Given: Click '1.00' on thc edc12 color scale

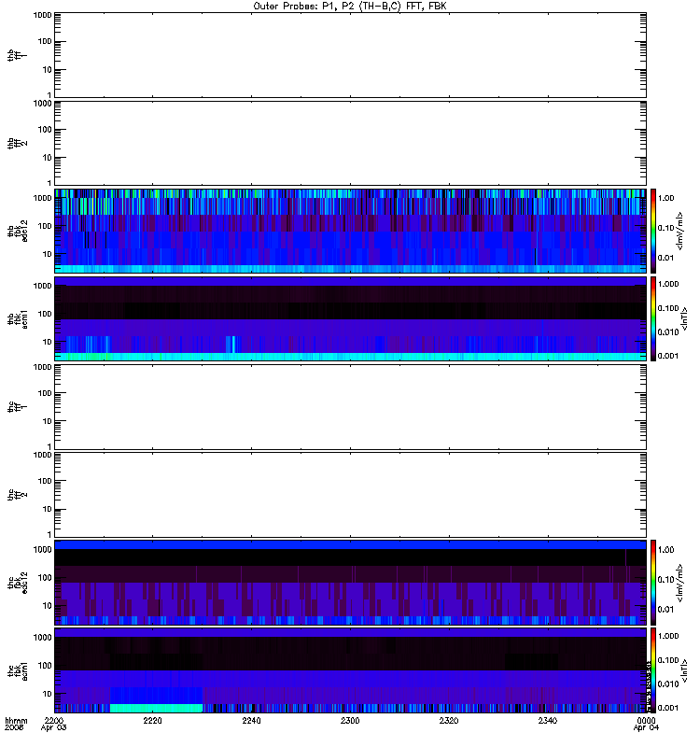Looking at the screenshot, I should click(665, 550).
